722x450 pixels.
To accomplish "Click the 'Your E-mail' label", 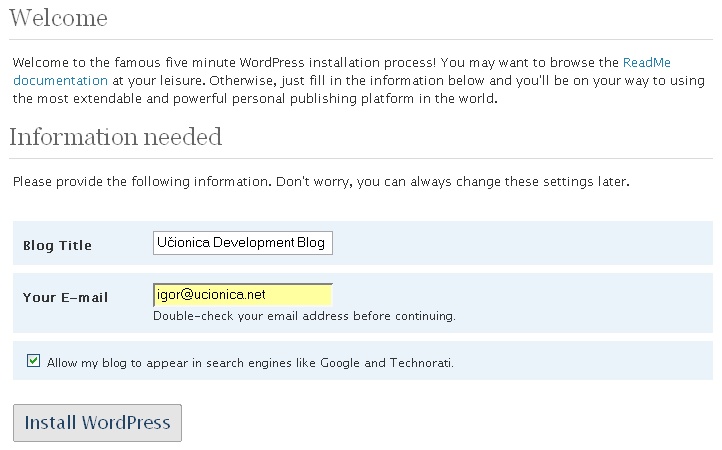I will tap(65, 298).
